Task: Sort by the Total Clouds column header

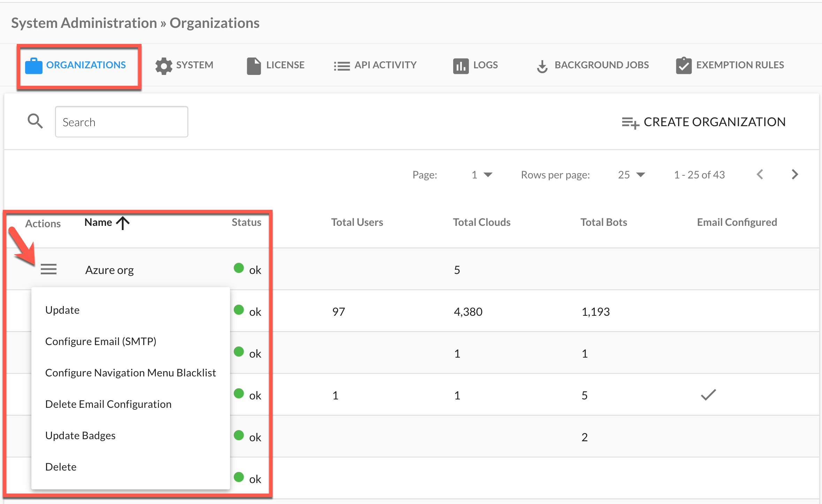Action: click(481, 222)
